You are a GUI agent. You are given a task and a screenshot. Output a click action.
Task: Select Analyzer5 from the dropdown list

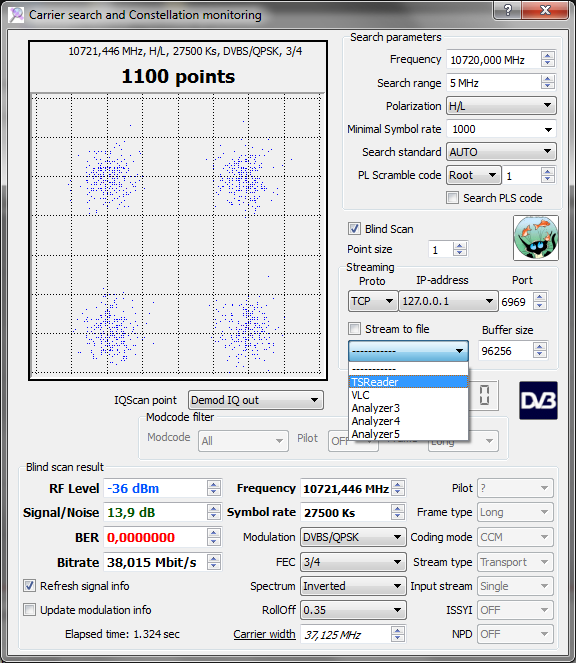click(408, 434)
